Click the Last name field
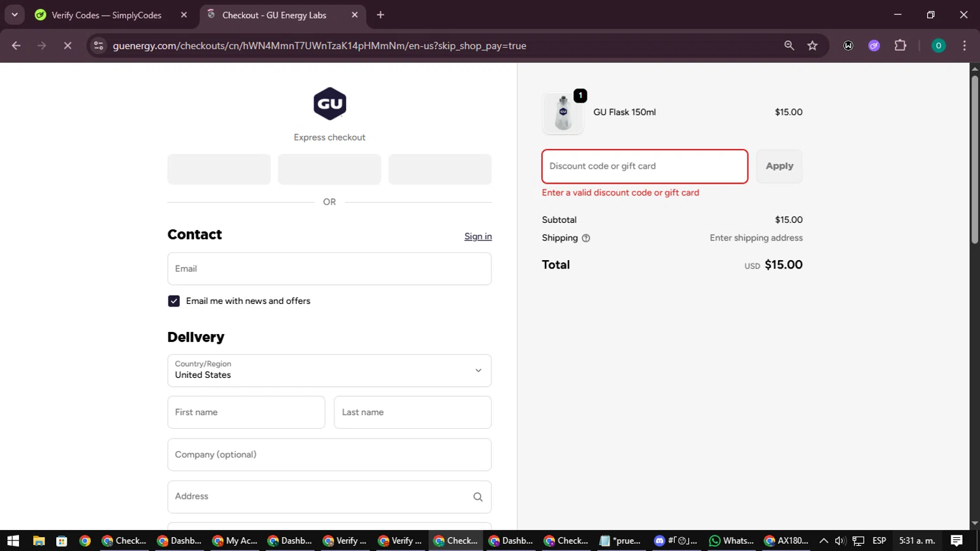980x551 pixels. click(413, 412)
